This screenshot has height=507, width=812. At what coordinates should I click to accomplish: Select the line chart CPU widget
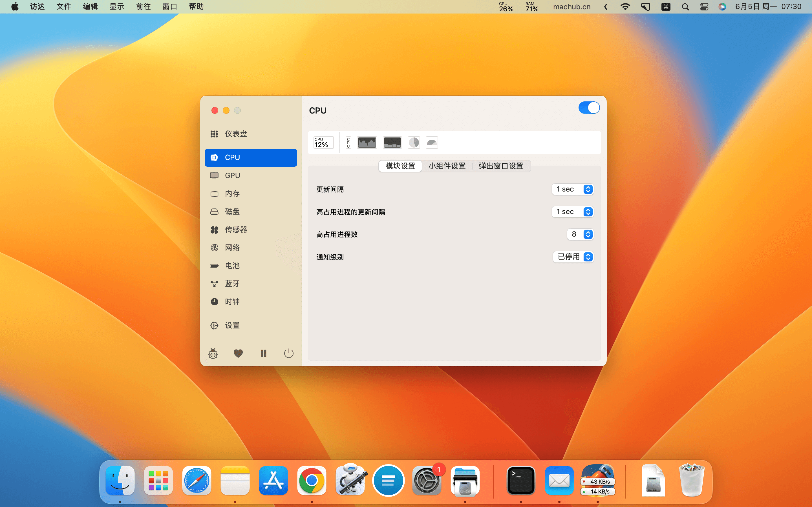tap(367, 143)
